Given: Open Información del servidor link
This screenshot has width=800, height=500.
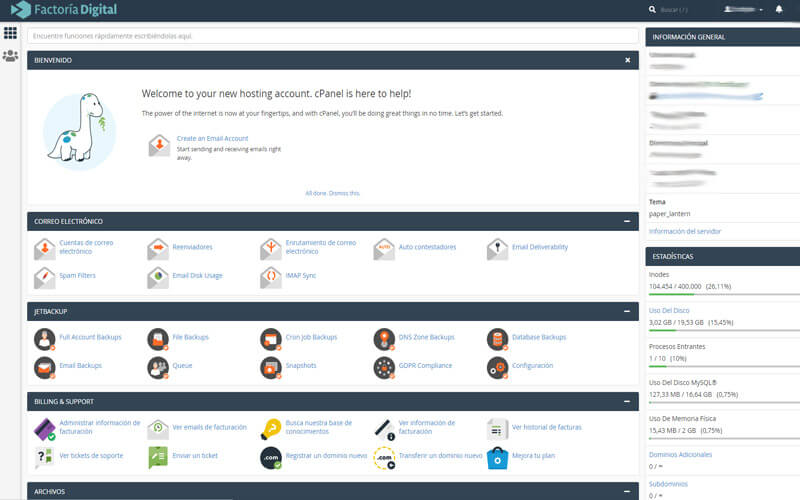Looking at the screenshot, I should tap(685, 231).
